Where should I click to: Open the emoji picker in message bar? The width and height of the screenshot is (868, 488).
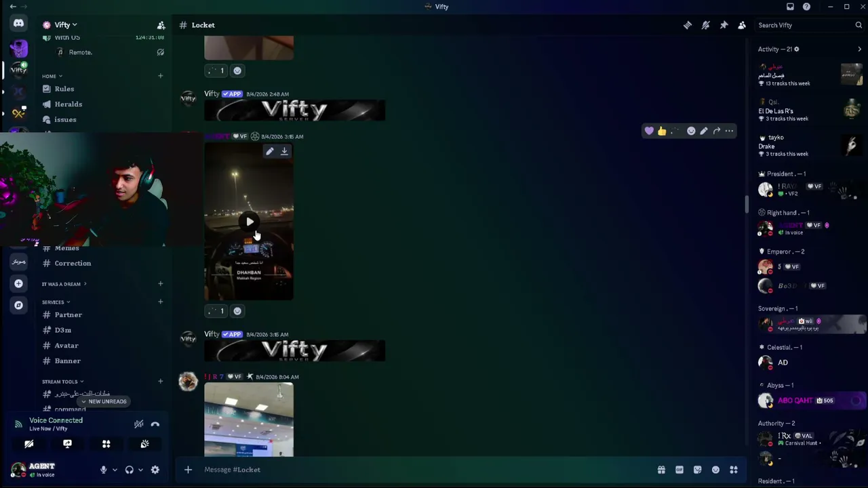point(715,470)
